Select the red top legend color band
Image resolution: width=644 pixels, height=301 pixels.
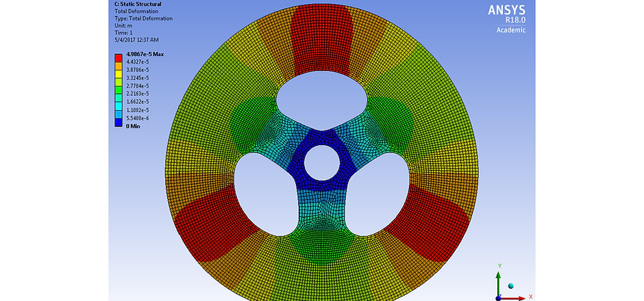(x=119, y=58)
